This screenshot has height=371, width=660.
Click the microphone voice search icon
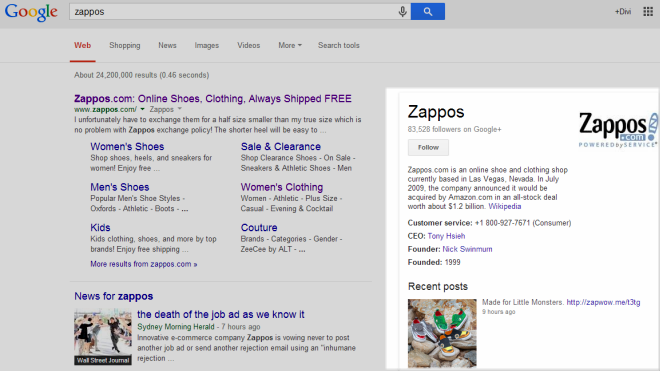point(402,12)
